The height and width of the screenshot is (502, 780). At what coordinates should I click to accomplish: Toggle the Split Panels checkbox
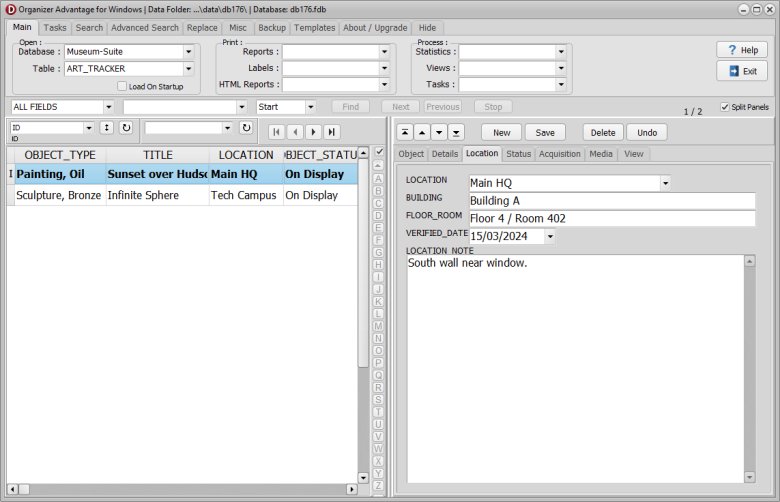(x=725, y=107)
